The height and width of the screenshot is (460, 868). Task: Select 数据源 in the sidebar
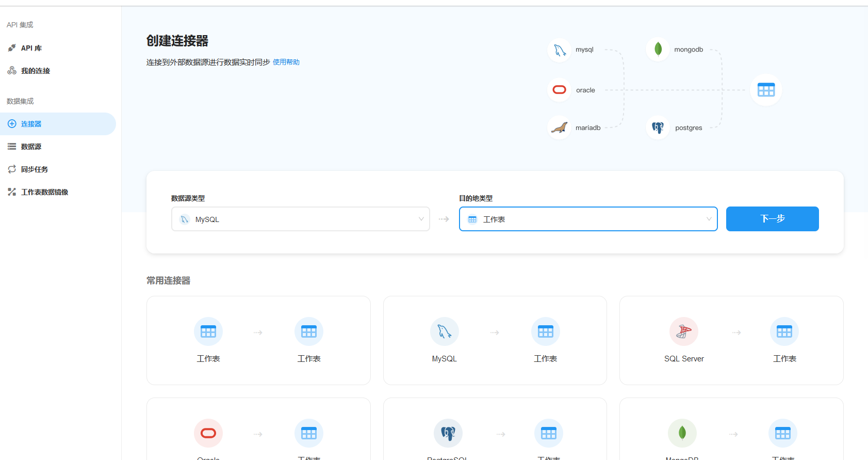[31, 147]
